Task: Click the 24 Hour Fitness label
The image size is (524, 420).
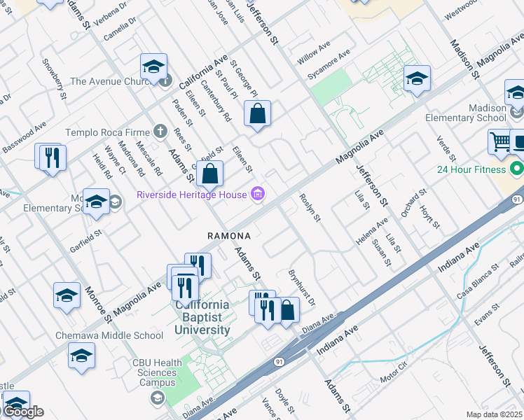Action: 471,169
